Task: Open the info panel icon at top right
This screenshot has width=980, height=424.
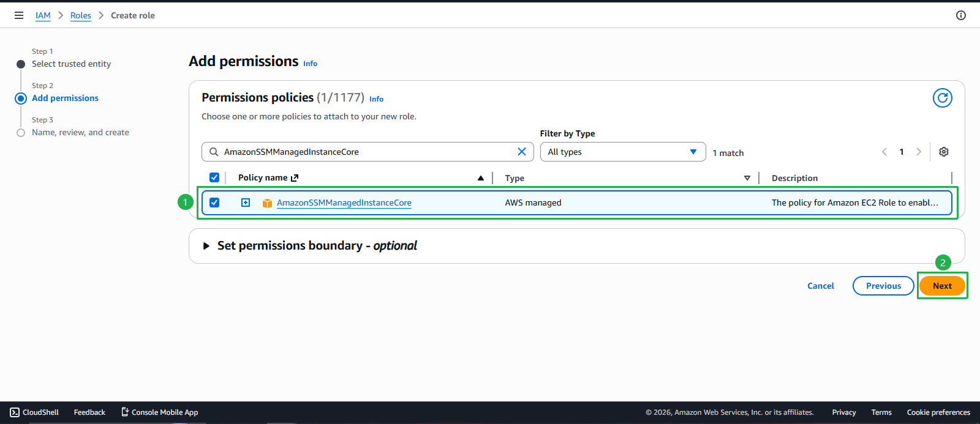Action: click(x=961, y=15)
